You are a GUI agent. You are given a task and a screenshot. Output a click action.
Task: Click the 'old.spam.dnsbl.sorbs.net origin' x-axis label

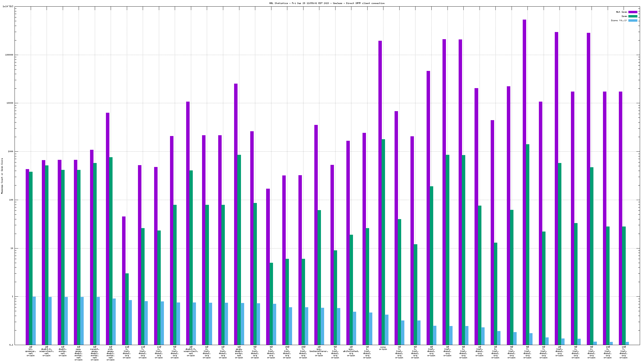click(x=110, y=353)
